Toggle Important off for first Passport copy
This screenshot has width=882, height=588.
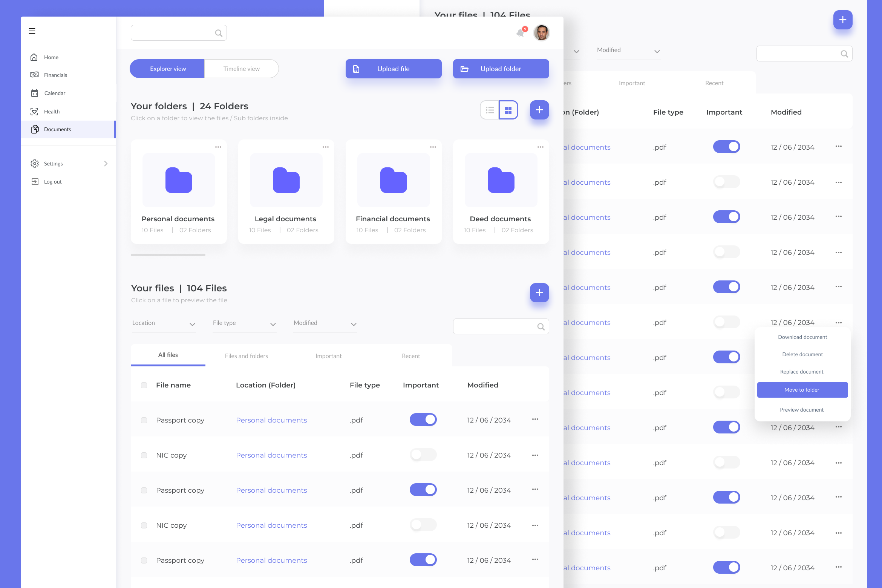point(423,420)
